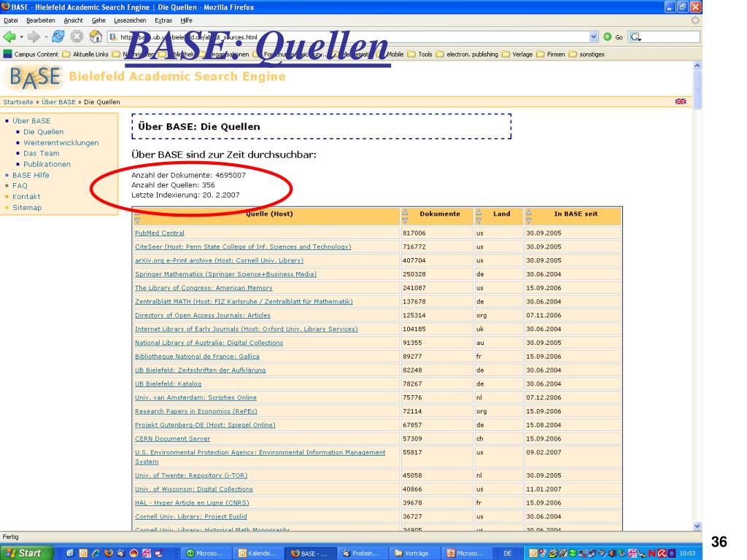Image resolution: width=747 pixels, height=560 pixels.
Task: Open the Sitemap sidebar link
Action: pos(27,208)
